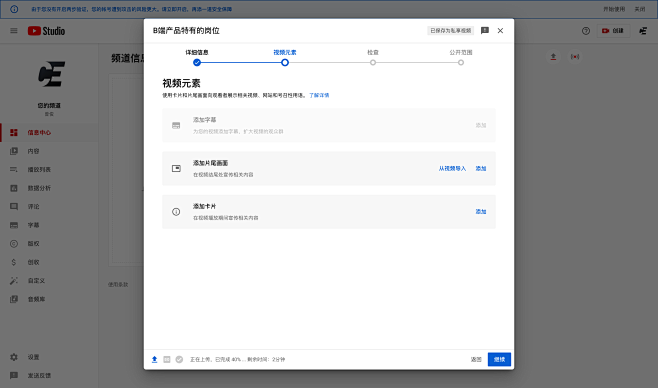Click the YouTube Studio logo

click(46, 31)
